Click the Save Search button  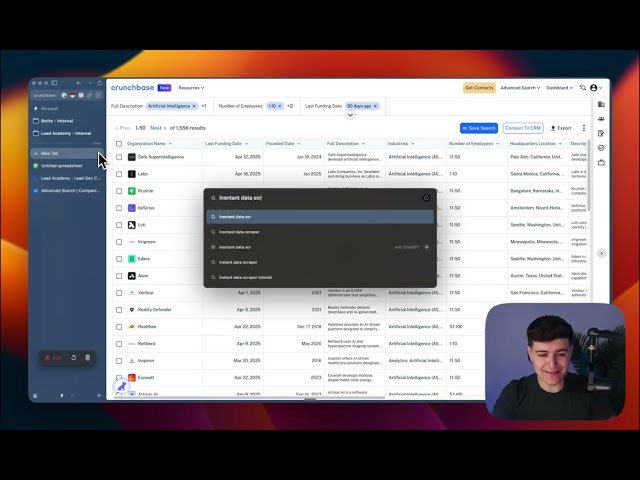point(479,128)
